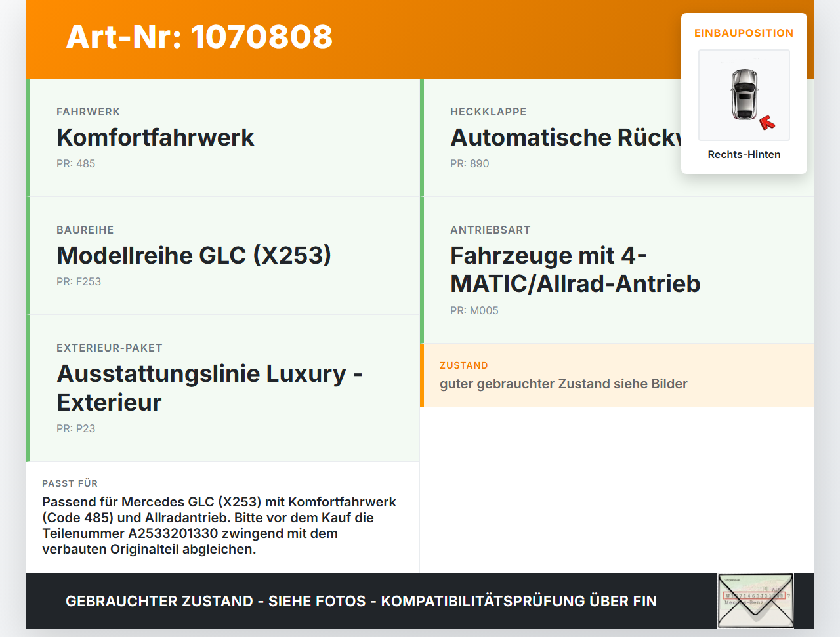Click the "ANTRIEBSART" label
Screen dimensions: 840x637
tap(490, 230)
